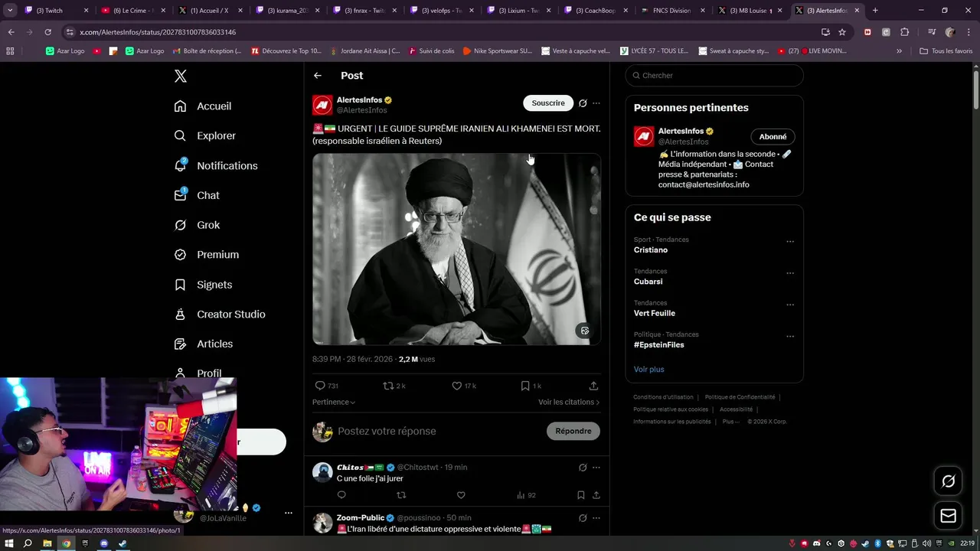This screenshot has width=980, height=551.
Task: Like the post with 17 k likes
Action: coord(463,386)
